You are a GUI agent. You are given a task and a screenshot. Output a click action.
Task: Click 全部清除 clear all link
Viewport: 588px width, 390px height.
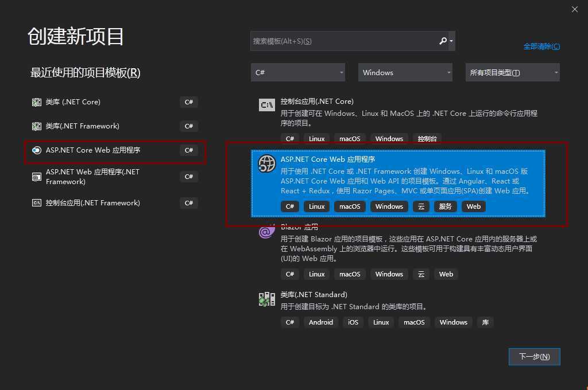coord(541,46)
